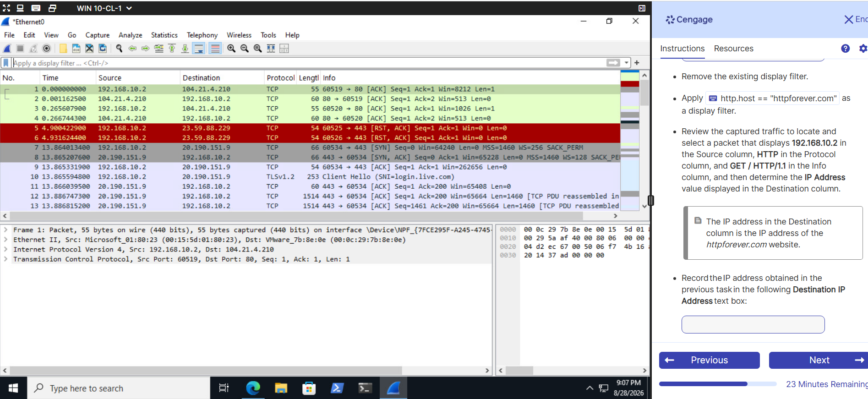Start capturing packets with the shark fin icon
The width and height of the screenshot is (868, 399).
coord(7,49)
